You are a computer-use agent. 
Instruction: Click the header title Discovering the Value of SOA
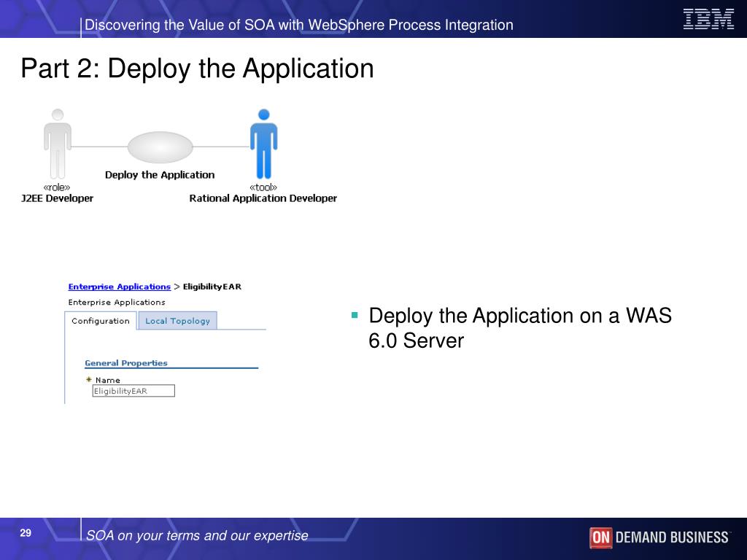pyautogui.click(x=298, y=25)
